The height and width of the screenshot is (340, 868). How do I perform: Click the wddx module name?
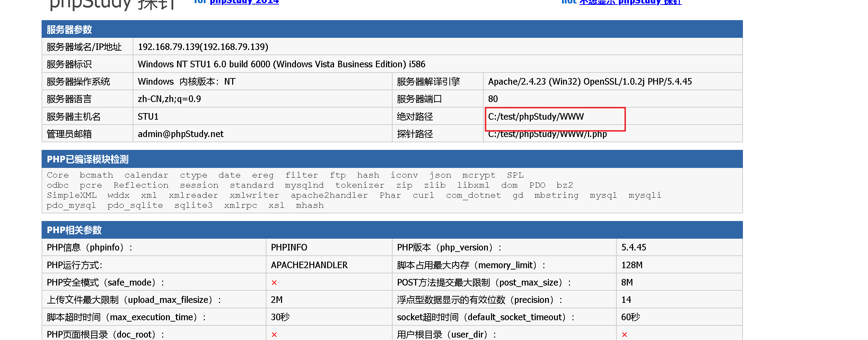[119, 195]
